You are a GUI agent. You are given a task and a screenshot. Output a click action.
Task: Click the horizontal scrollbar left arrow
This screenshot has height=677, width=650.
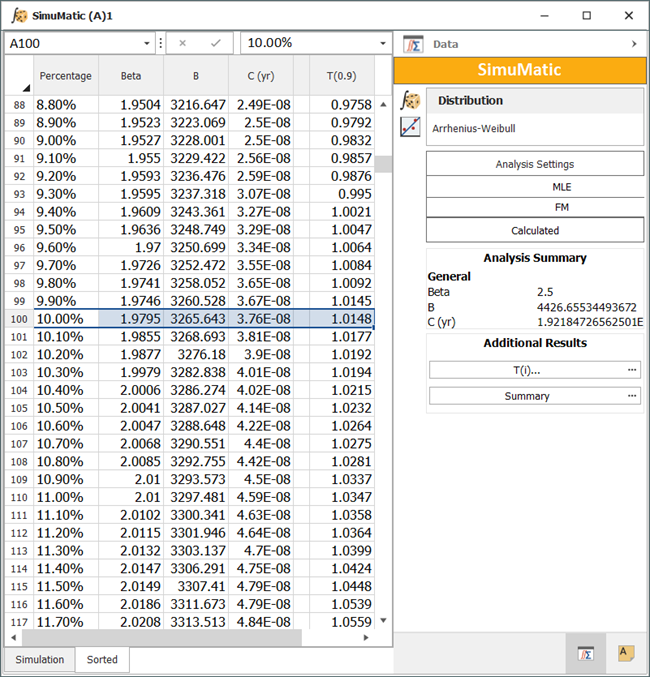coord(13,638)
